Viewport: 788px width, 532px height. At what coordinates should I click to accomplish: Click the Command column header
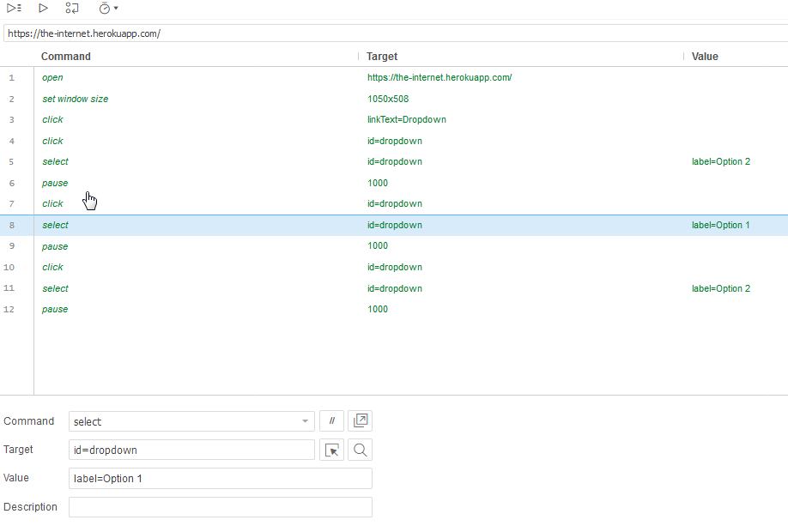point(66,57)
